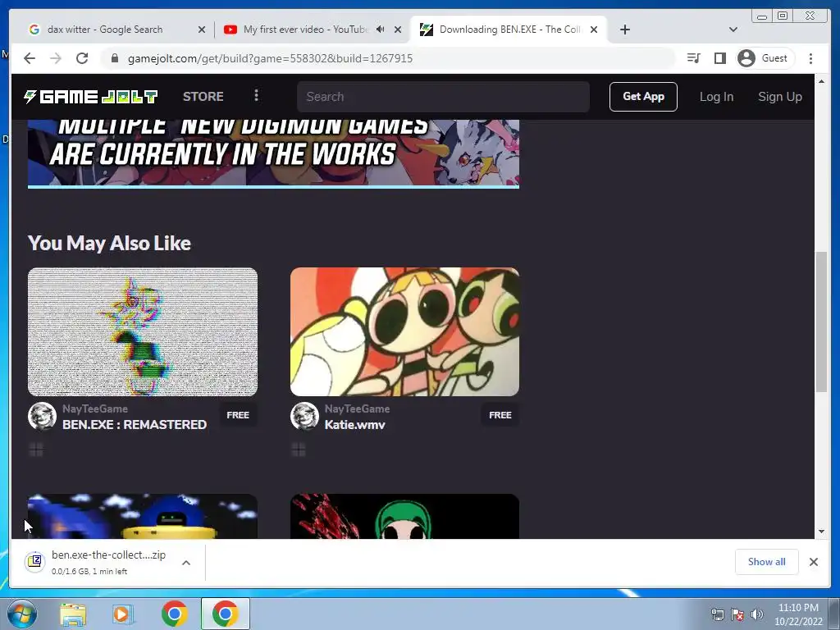Screen dimensions: 840x630
Task: Open the Digimon games banner ad
Action: 273,153
